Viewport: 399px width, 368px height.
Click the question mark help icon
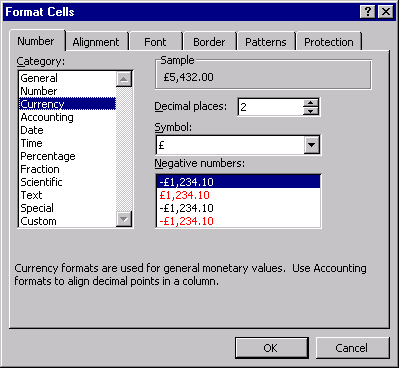(368, 12)
